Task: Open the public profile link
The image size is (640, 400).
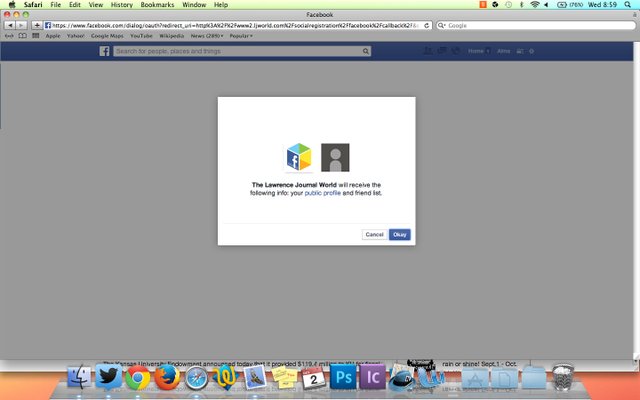Action: coord(322,193)
